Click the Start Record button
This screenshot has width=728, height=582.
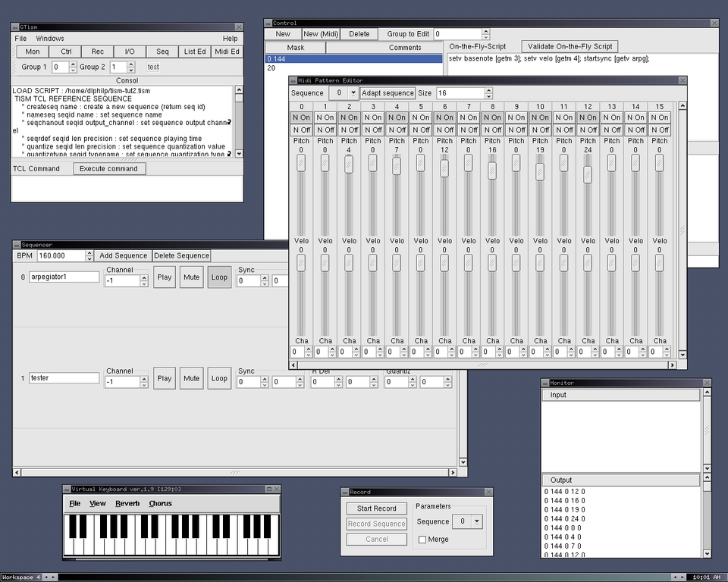[x=376, y=508]
